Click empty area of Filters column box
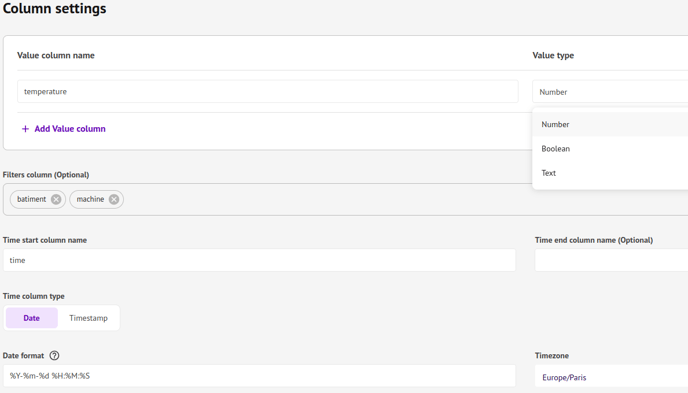Viewport: 688px width, 393px height. (x=325, y=200)
